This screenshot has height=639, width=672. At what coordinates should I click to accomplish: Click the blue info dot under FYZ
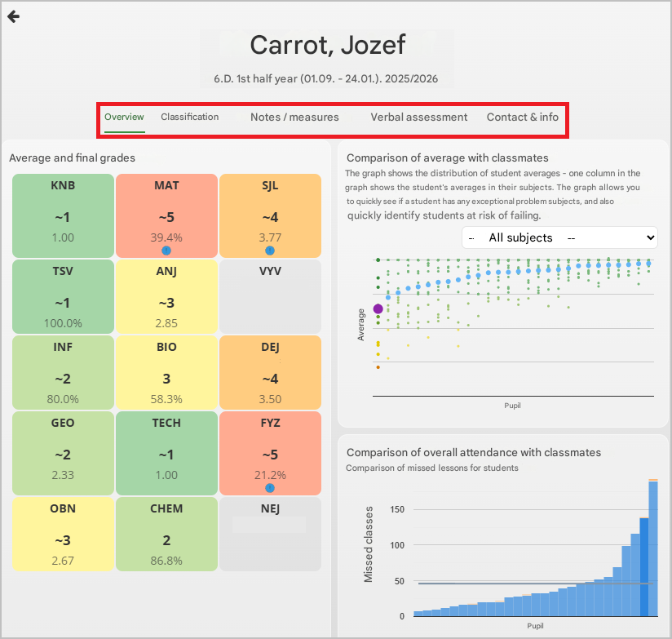click(270, 488)
